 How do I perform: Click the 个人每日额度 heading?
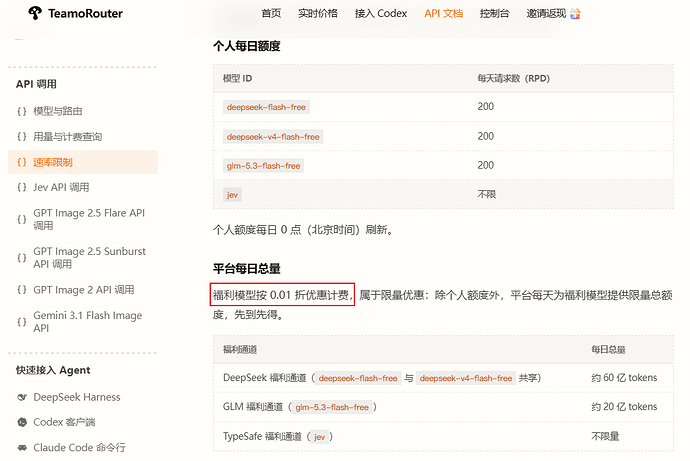pyautogui.click(x=246, y=46)
